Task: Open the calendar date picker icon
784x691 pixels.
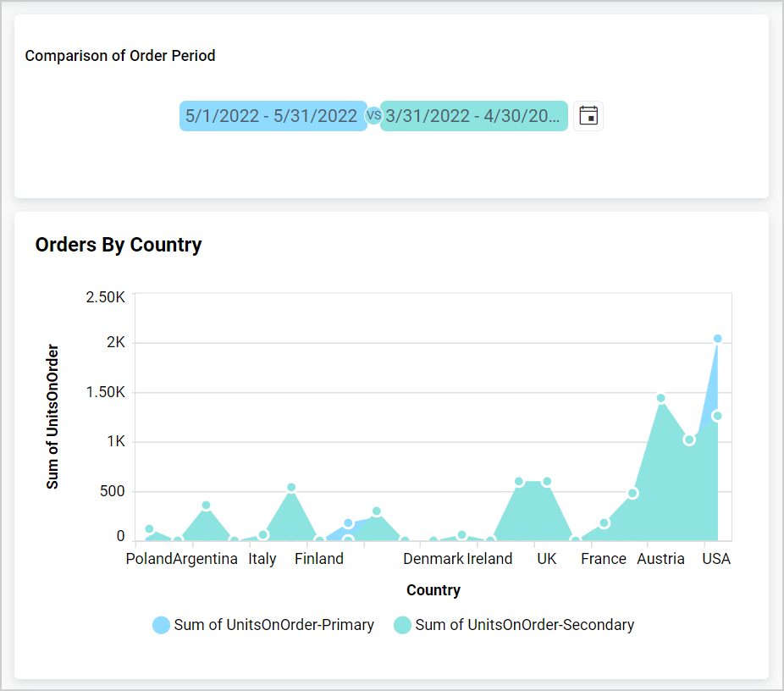Action: [x=588, y=115]
